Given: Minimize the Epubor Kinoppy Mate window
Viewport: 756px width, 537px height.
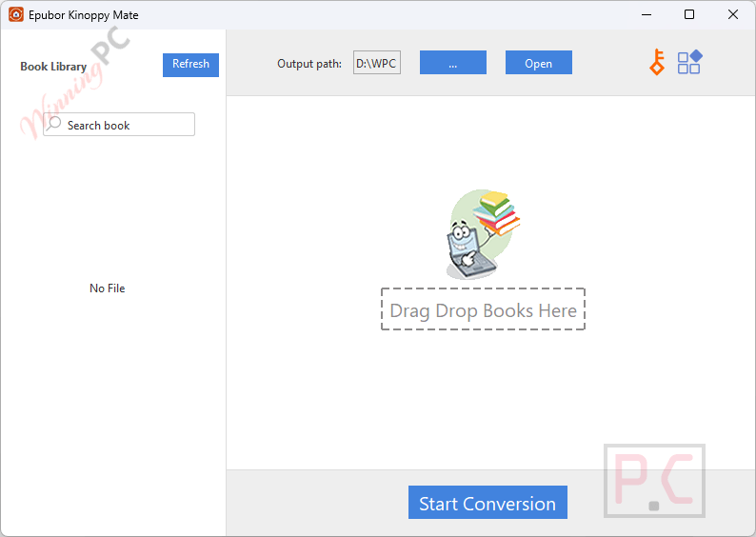Looking at the screenshot, I should (647, 14).
